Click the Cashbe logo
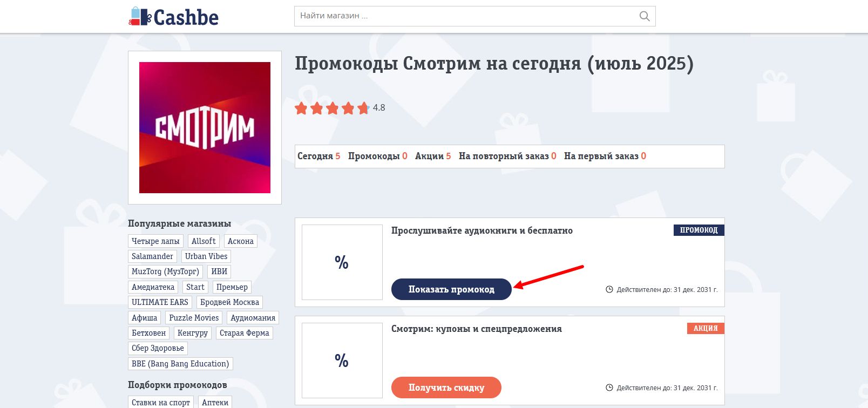 pos(173,17)
